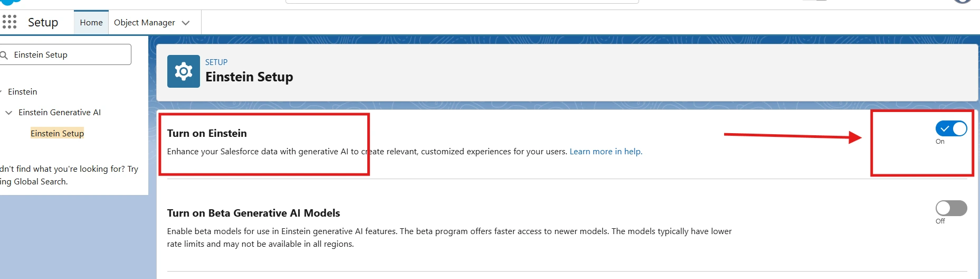
Task: Switch to the Object Manager tab
Action: click(144, 23)
